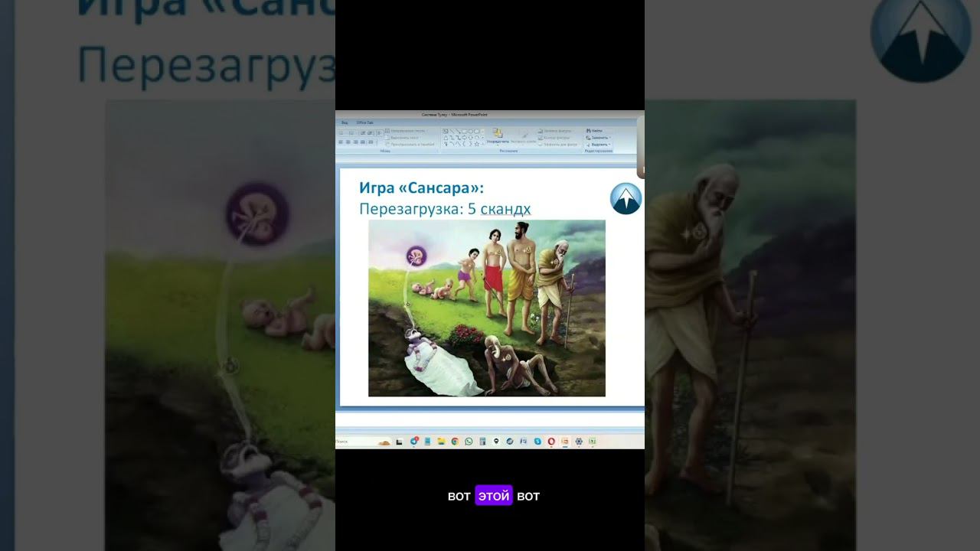Center paragraph text
The height and width of the screenshot is (551, 980).
coord(348,142)
